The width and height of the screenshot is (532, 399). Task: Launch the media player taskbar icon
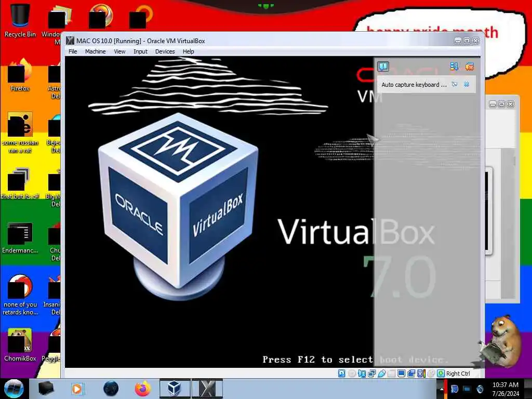[77, 389]
